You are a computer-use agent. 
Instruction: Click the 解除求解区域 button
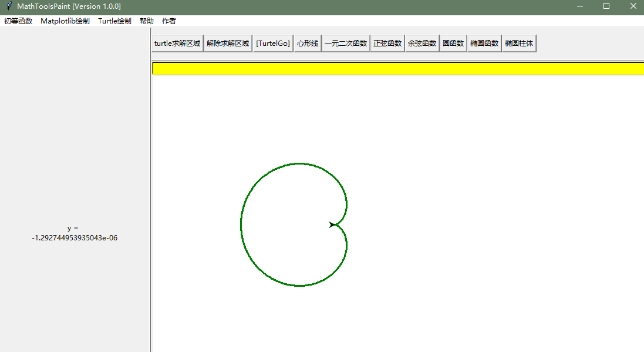coord(228,43)
